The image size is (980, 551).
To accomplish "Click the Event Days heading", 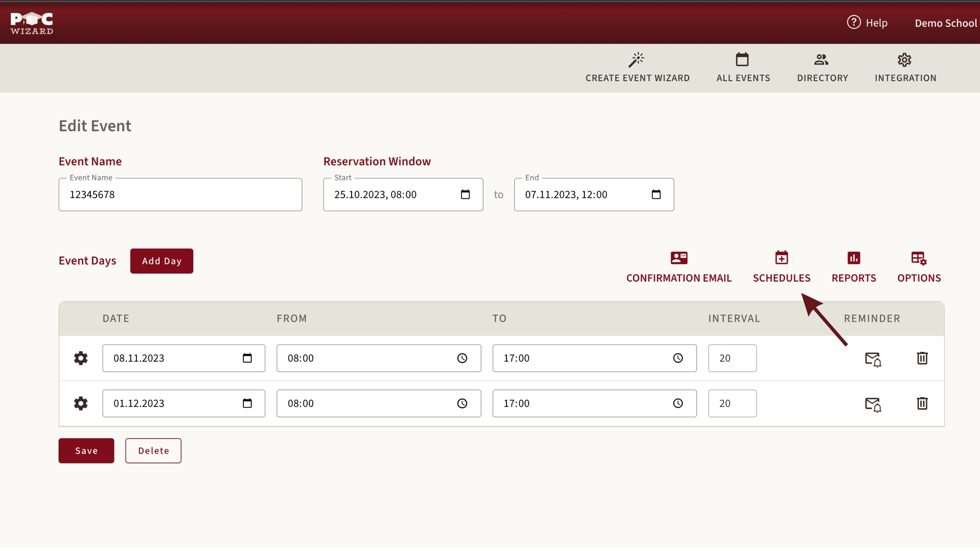I will pos(87,261).
